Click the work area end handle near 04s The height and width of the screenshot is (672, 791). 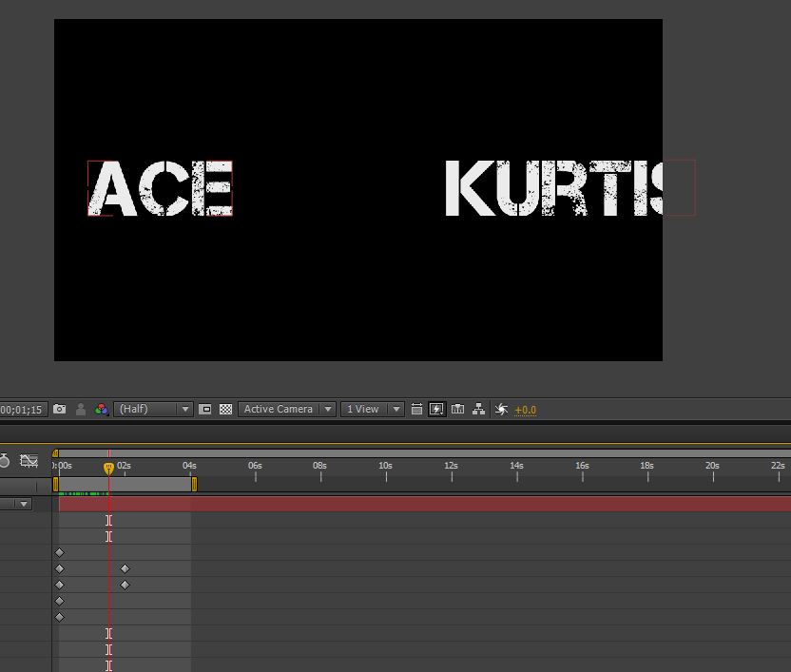coord(194,485)
